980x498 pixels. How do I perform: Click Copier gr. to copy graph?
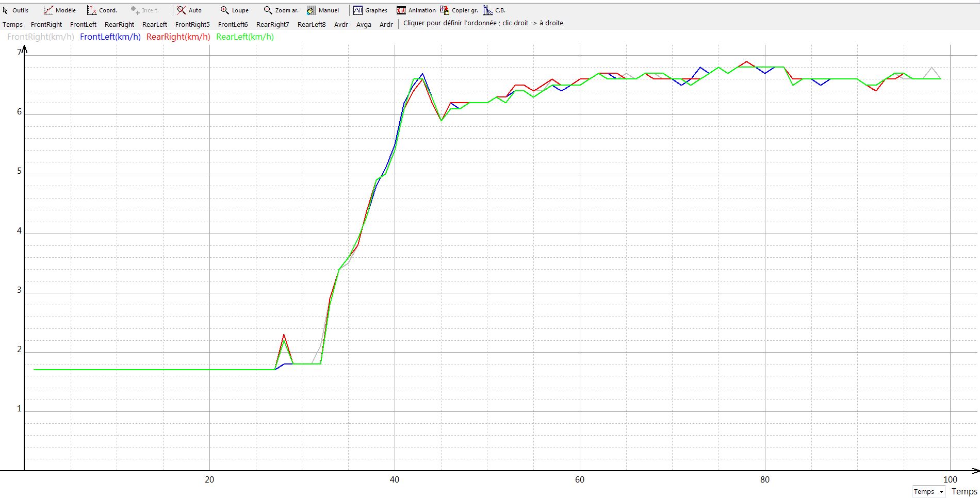point(459,10)
